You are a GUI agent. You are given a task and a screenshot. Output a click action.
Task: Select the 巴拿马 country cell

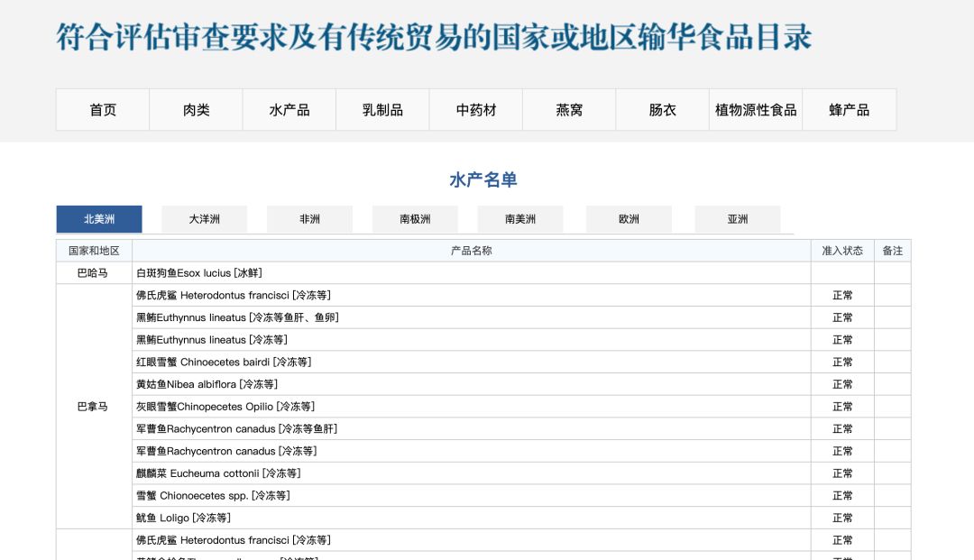pos(94,407)
